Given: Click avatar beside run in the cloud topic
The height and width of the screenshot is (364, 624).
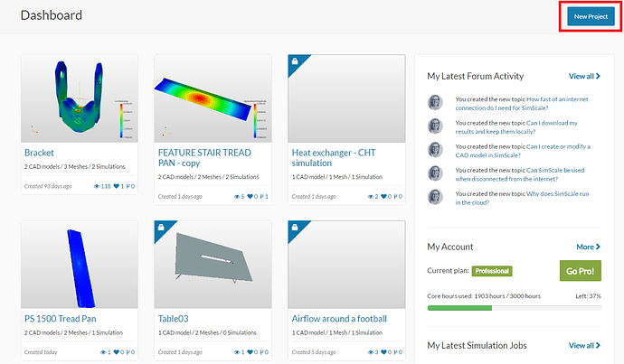Looking at the screenshot, I should [x=435, y=197].
